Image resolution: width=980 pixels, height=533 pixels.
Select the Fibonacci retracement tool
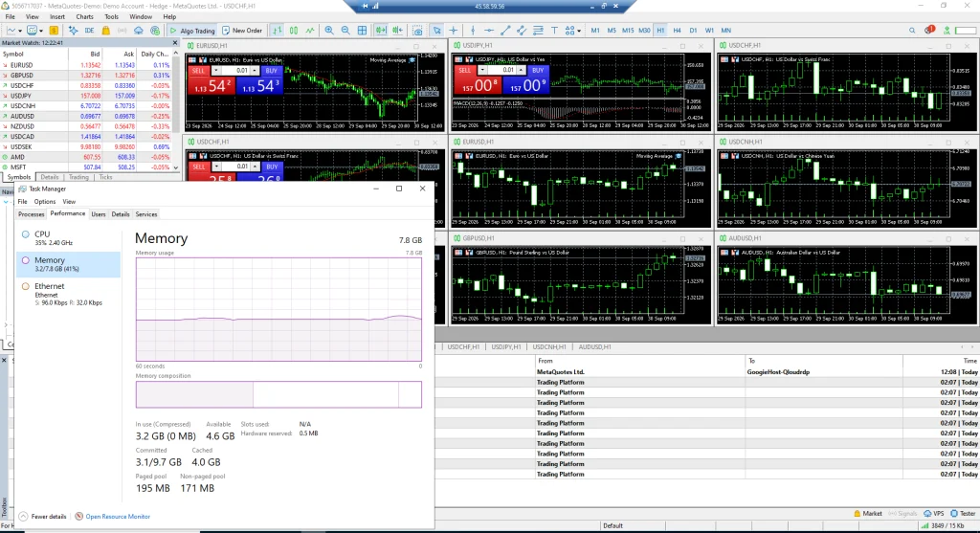coord(538,30)
